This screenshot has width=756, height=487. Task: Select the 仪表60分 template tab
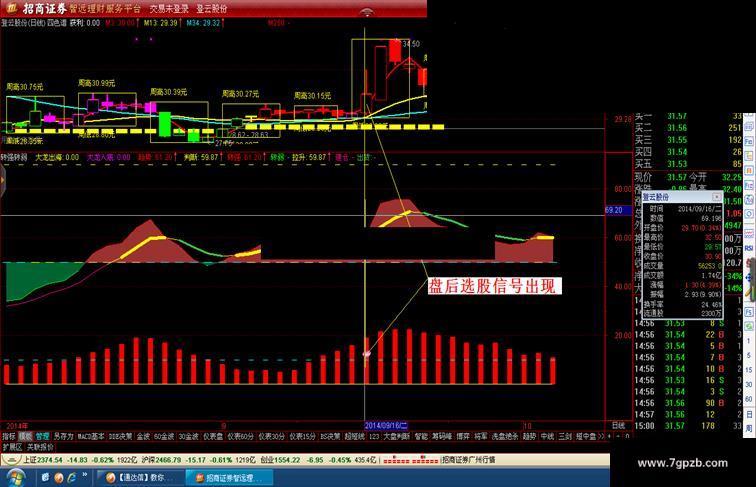241,436
